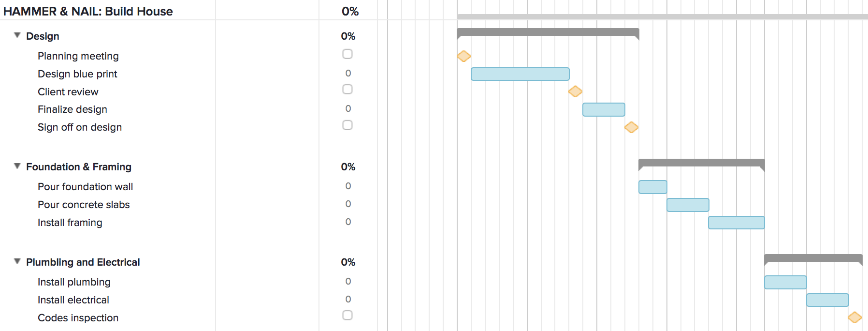The image size is (868, 331).
Task: Check the Codes inspection checkbox
Action: point(347,315)
